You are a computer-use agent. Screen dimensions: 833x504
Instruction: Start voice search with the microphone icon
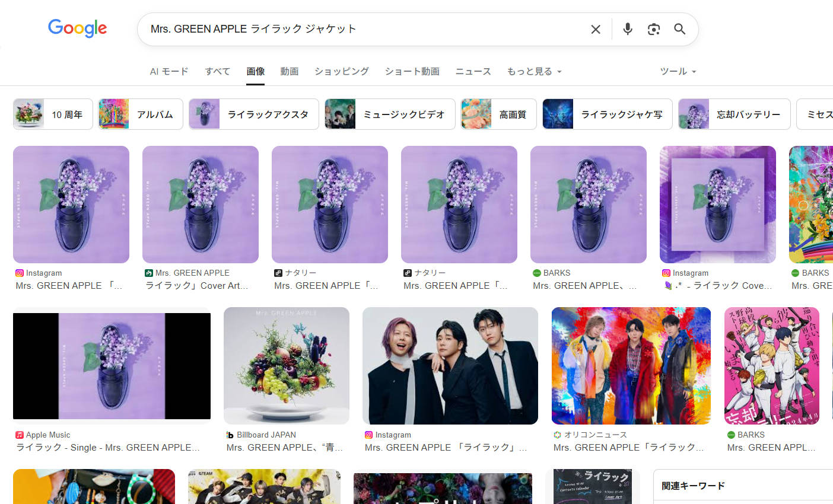click(x=627, y=28)
